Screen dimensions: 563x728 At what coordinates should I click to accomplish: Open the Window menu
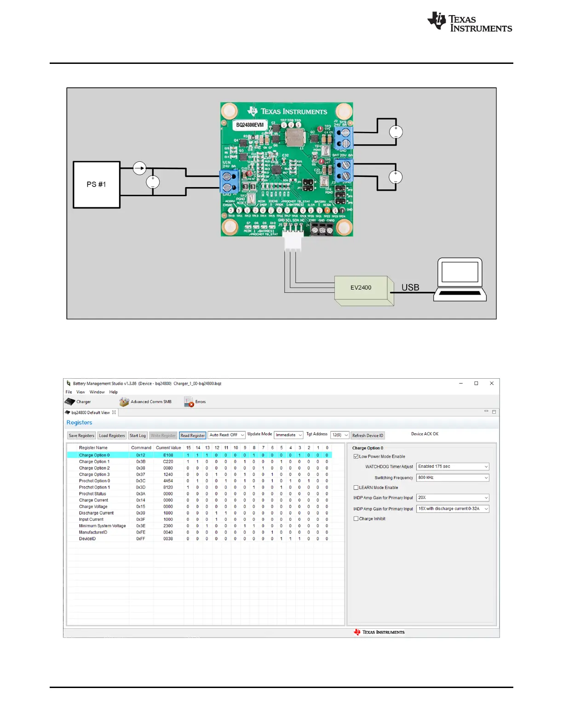click(x=97, y=392)
